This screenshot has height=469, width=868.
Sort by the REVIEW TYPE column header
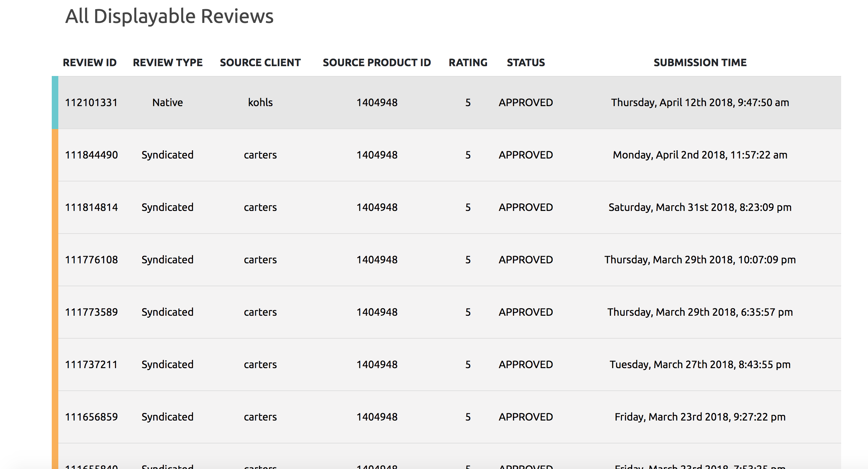[167, 63]
